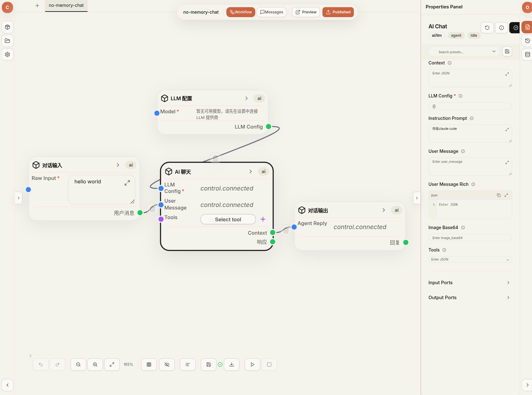Click the align layout icon in toolbar

pos(188,364)
